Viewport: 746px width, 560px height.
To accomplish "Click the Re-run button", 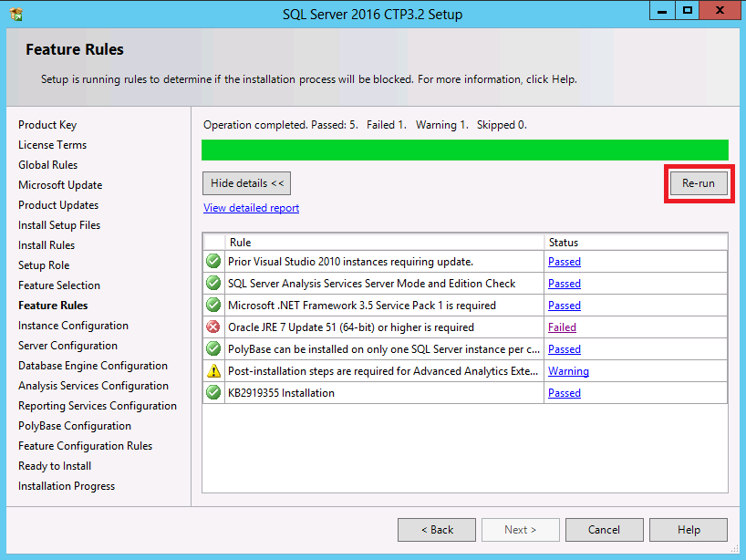I will point(699,183).
